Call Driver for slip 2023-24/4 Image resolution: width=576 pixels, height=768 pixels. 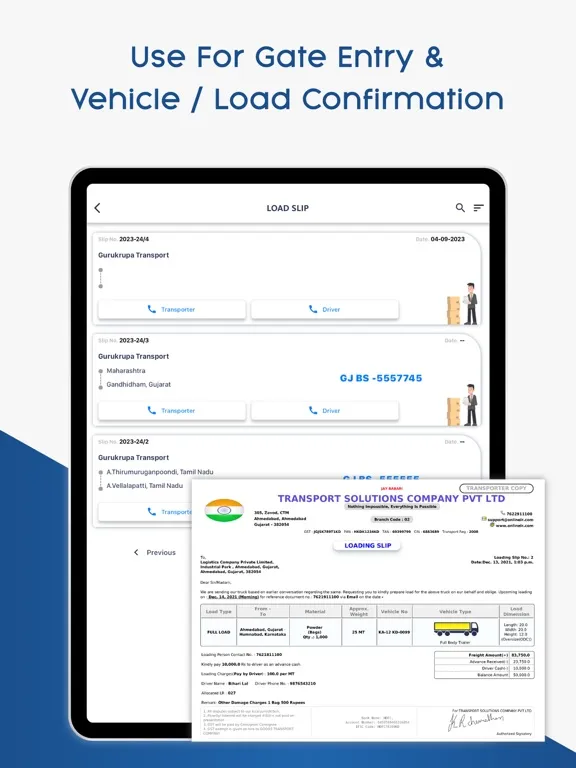[x=325, y=310]
